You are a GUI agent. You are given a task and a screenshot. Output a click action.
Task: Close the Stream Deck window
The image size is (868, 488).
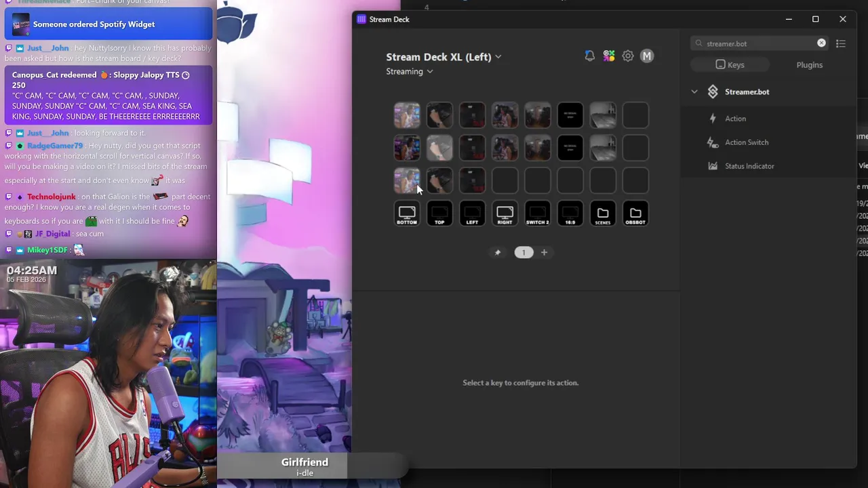[843, 20]
